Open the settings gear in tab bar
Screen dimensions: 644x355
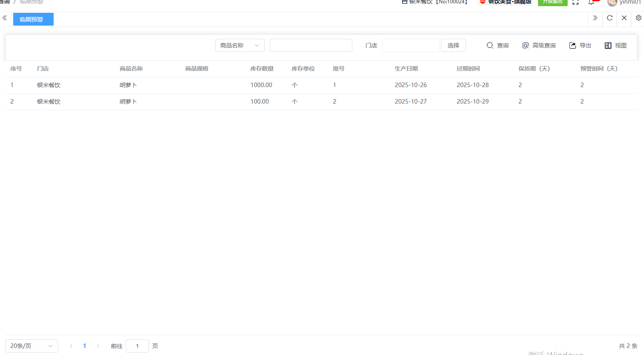(x=638, y=18)
